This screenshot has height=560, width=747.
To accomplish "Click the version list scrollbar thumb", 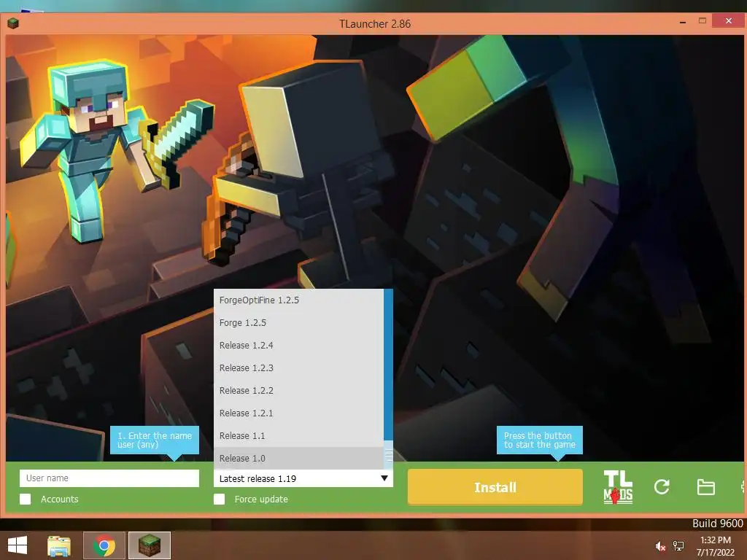I will pos(388,456).
